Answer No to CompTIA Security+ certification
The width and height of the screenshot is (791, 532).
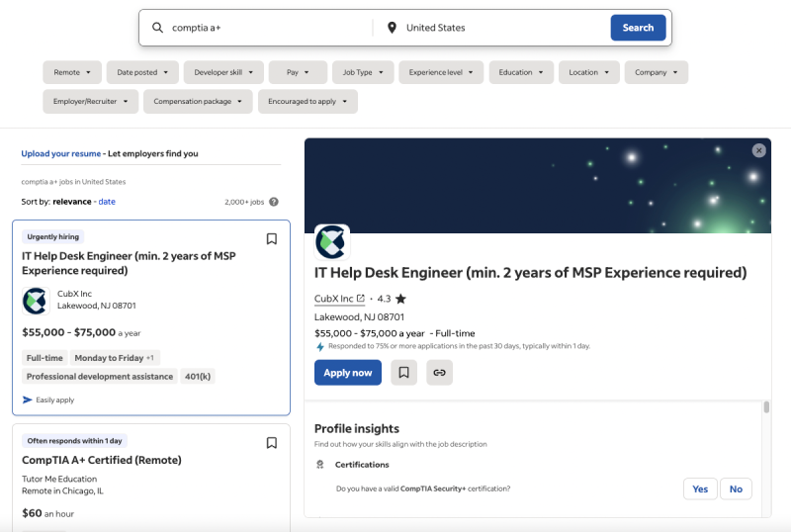tap(736, 488)
